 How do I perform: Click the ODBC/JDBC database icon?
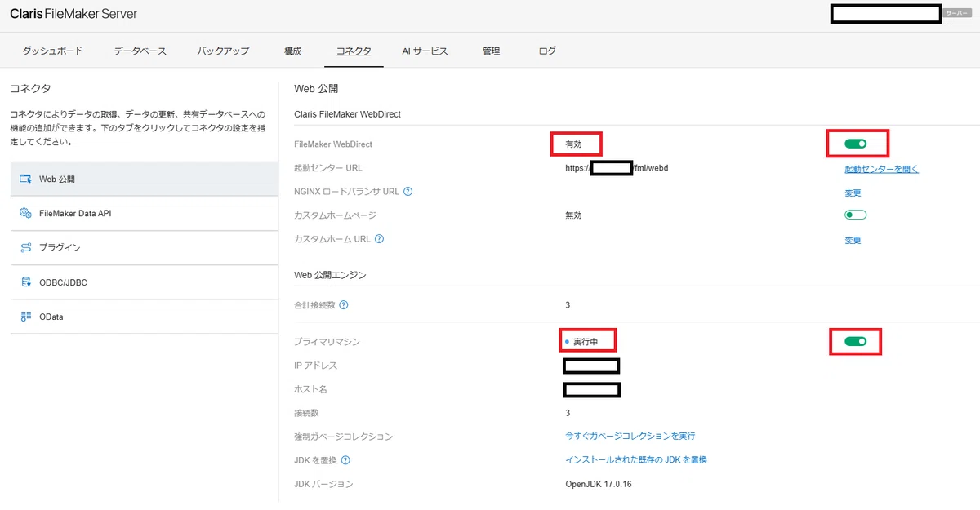[25, 282]
